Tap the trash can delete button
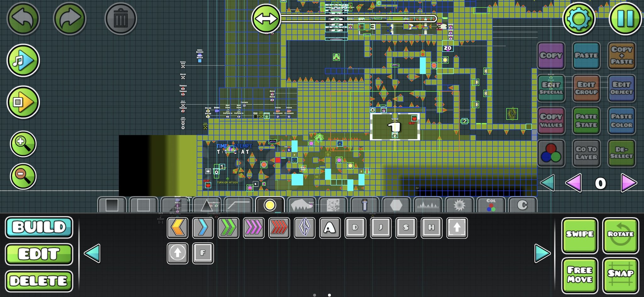 pyautogui.click(x=121, y=19)
